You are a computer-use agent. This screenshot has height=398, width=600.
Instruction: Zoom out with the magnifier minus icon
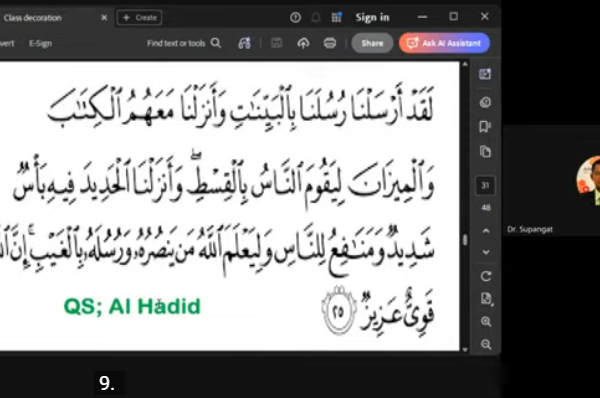coord(486,344)
